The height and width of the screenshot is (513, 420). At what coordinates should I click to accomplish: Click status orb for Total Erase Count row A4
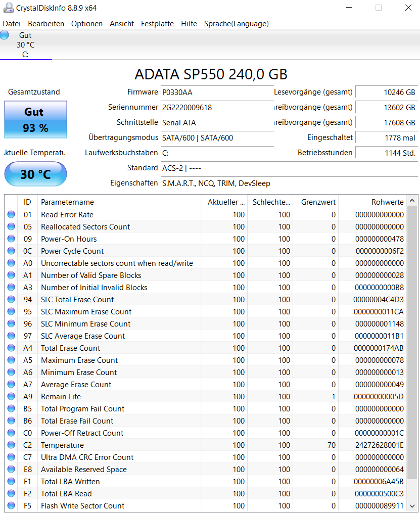point(11,347)
